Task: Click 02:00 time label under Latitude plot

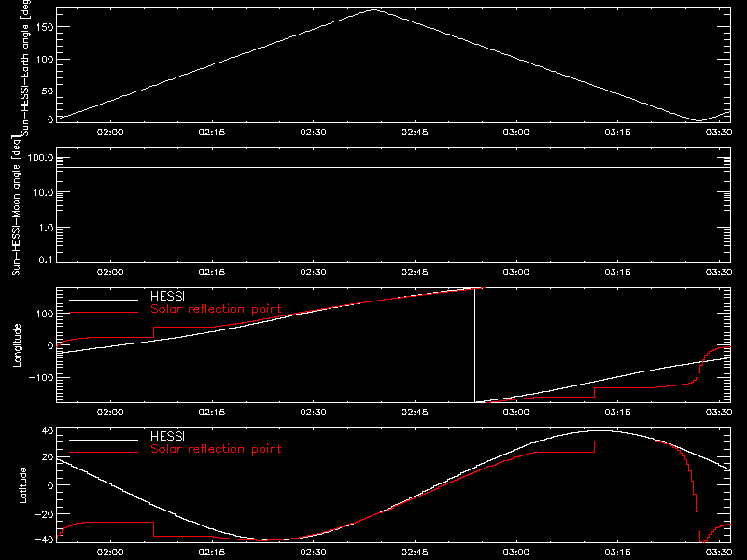Action: click(x=110, y=553)
